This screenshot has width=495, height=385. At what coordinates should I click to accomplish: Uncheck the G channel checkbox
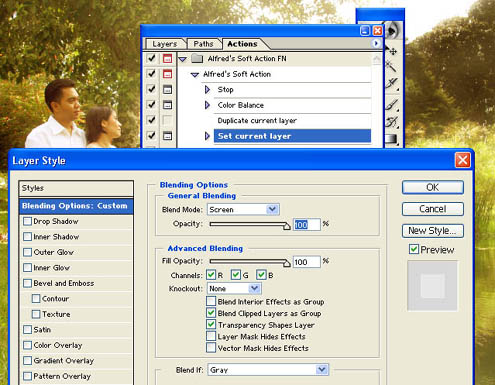236,275
